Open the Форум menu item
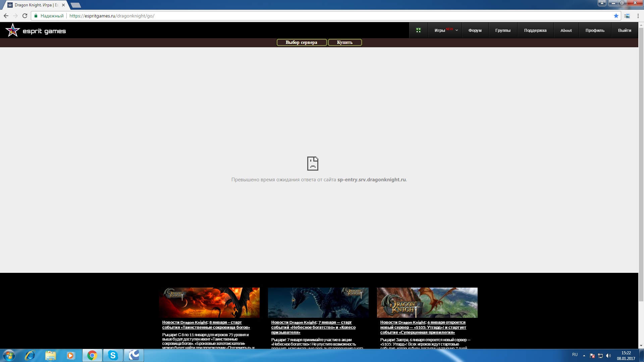The width and height of the screenshot is (644, 362). coord(475,31)
